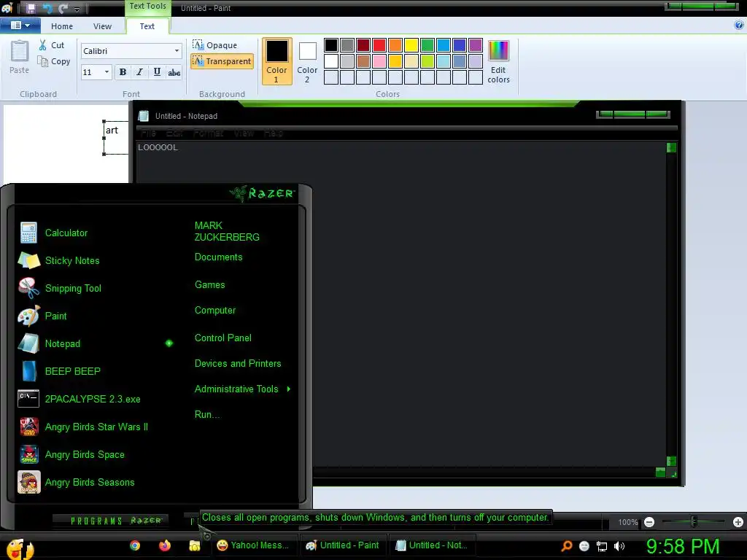Image resolution: width=747 pixels, height=560 pixels.
Task: Switch to Untitled - Paint taskbar button
Action: pyautogui.click(x=344, y=545)
